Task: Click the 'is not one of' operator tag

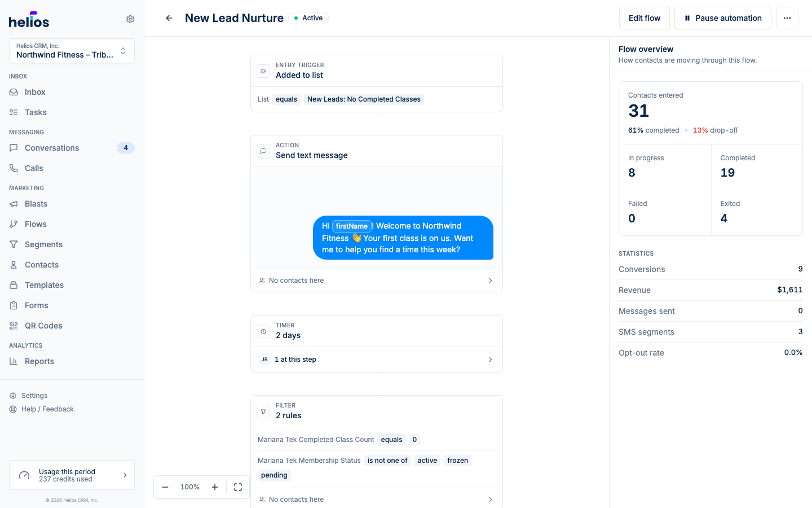Action: (387, 461)
